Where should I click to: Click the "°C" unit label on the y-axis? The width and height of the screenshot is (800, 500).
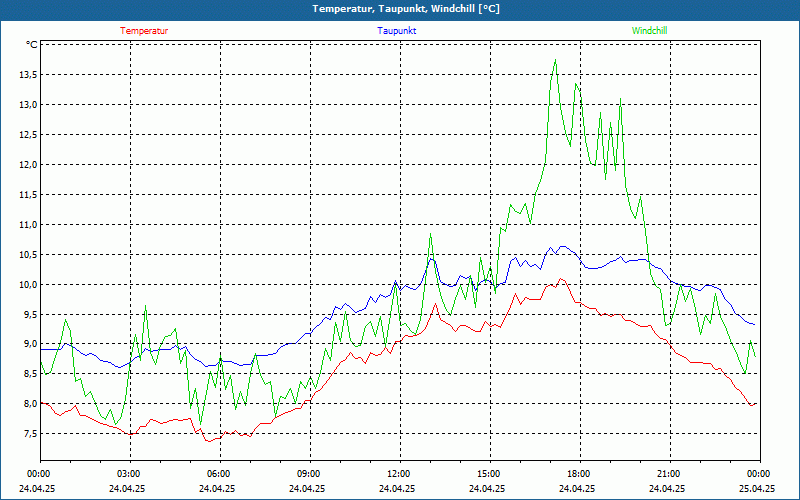(x=32, y=45)
